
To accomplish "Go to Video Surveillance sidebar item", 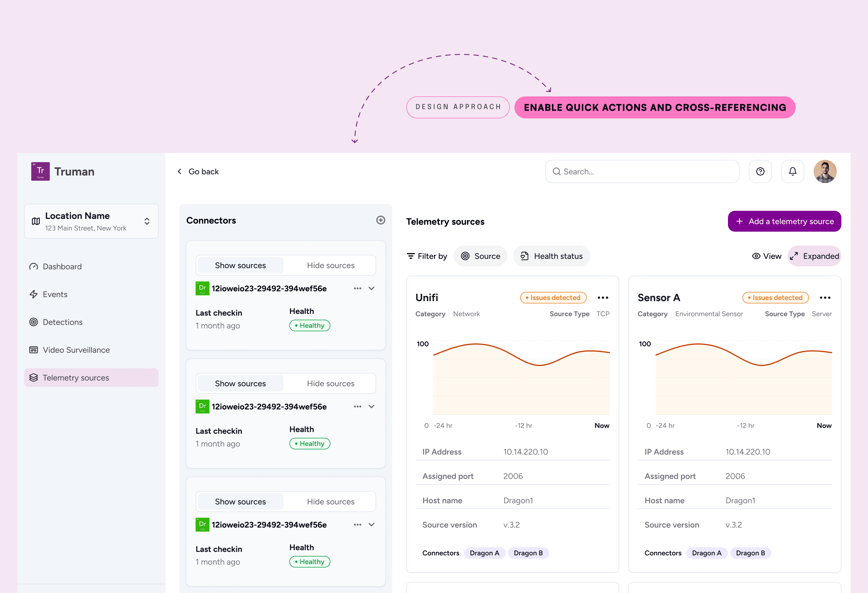I will [76, 350].
